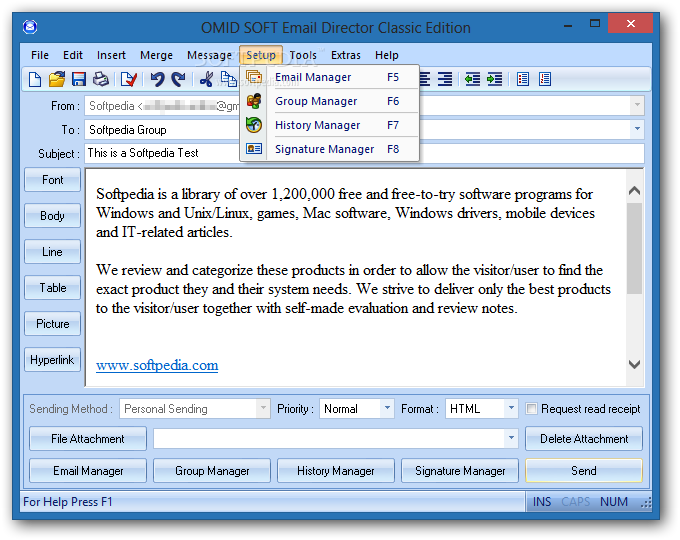Image resolution: width=680 pixels, height=540 pixels.
Task: Click the bottom Email Manager button
Action: pos(88,471)
